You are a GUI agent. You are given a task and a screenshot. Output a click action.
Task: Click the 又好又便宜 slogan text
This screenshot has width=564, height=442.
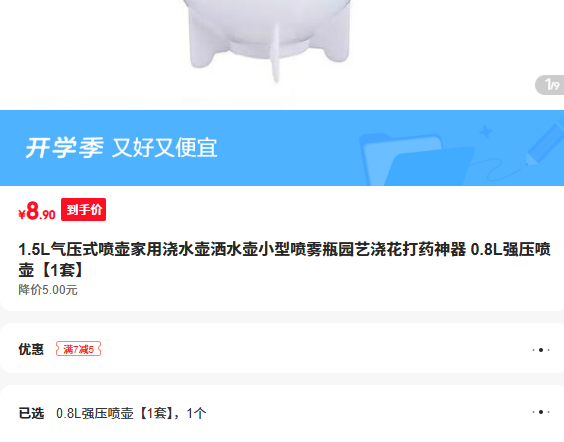[x=165, y=148]
